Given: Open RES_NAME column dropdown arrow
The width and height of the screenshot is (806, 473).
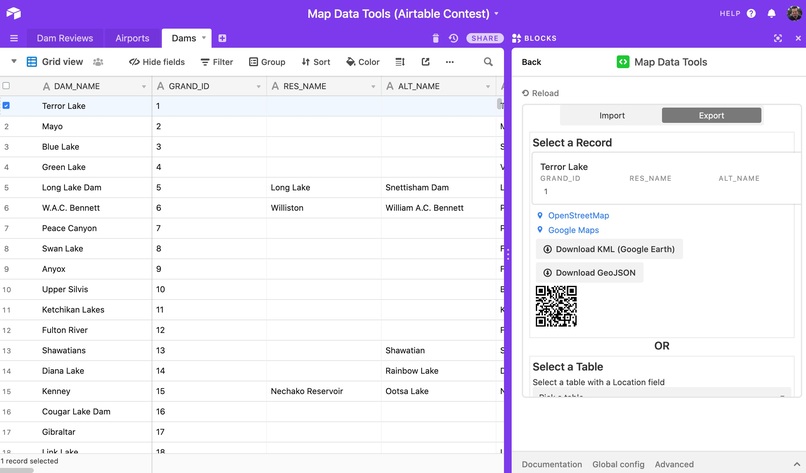Looking at the screenshot, I should (x=373, y=86).
